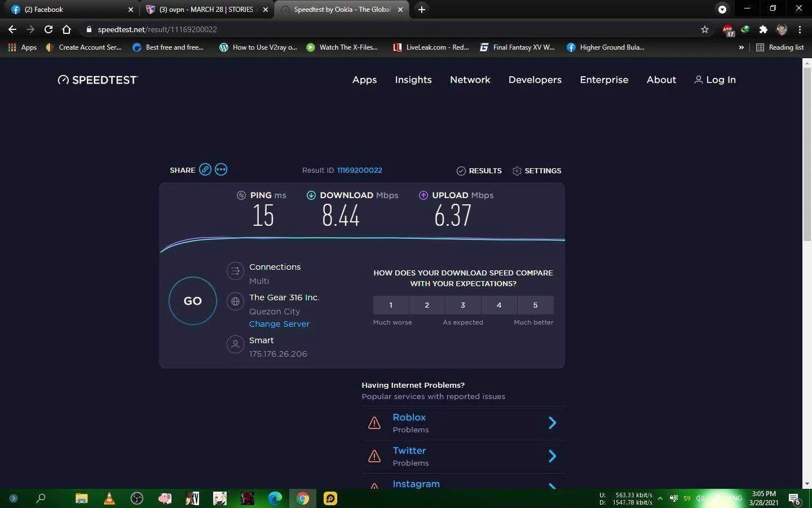Open File Explorer from the taskbar

click(x=82, y=498)
